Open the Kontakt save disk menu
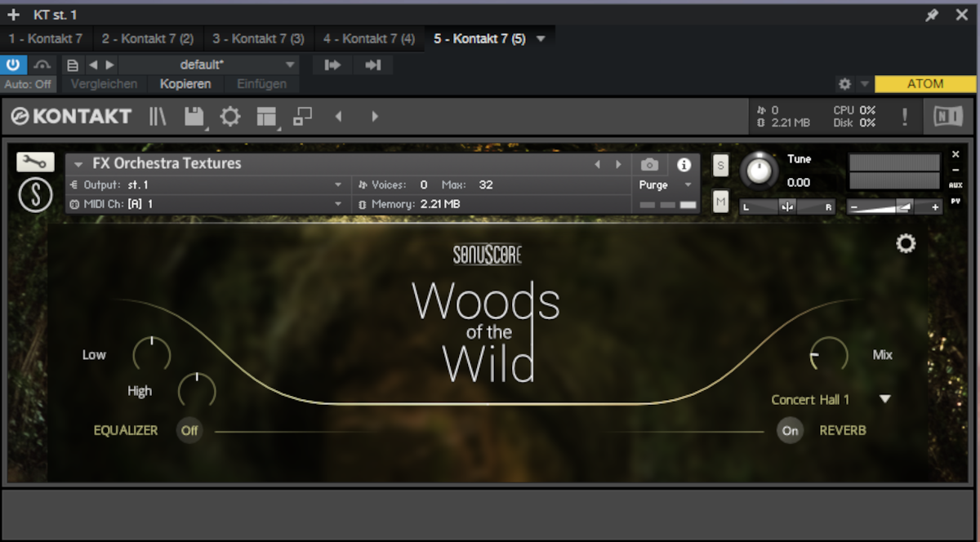The height and width of the screenshot is (542, 980). click(194, 117)
